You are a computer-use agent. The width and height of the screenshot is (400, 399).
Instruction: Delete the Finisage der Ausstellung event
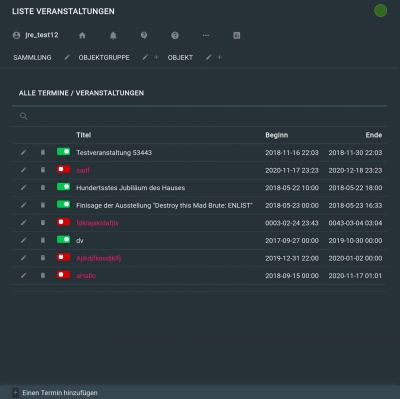[43, 205]
